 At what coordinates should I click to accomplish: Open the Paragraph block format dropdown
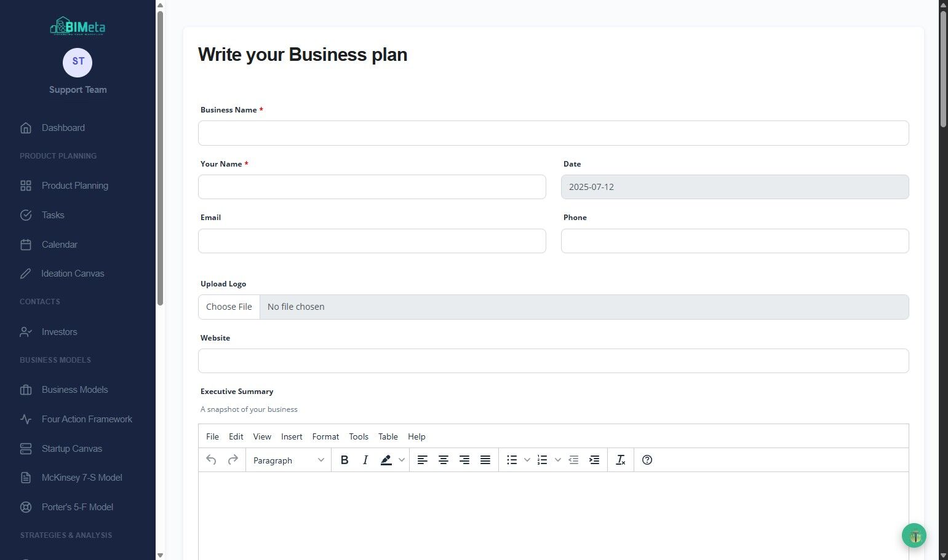click(288, 460)
